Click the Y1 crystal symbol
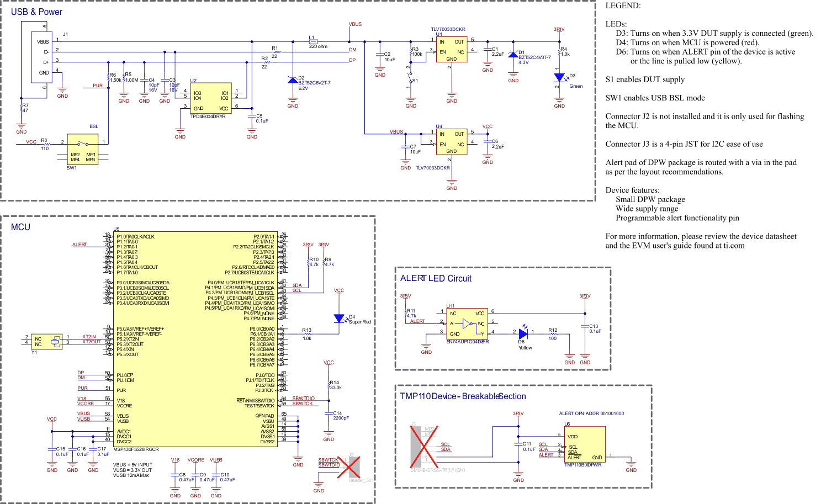 click(x=46, y=341)
